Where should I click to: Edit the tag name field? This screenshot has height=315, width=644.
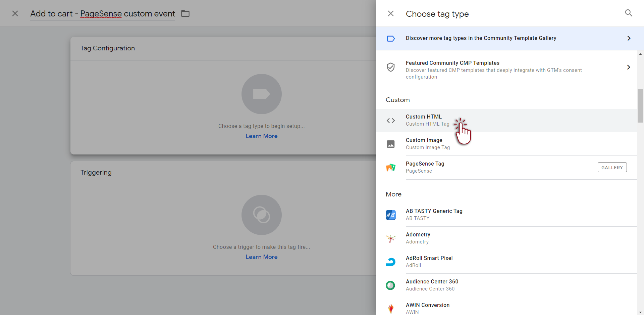click(x=103, y=14)
